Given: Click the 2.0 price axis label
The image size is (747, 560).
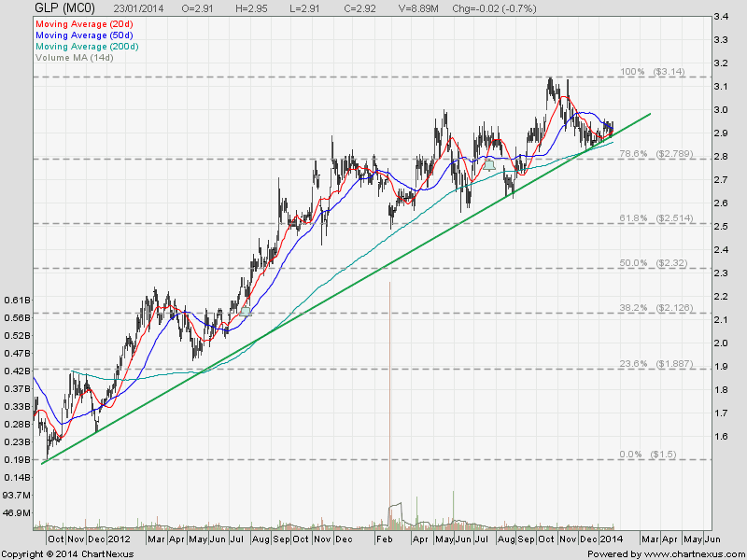Looking at the screenshot, I should (720, 343).
